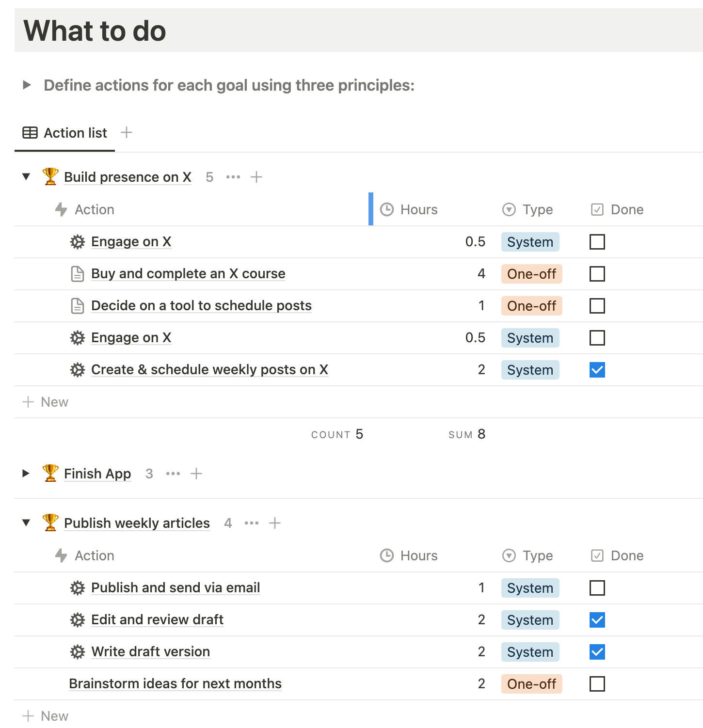Expand the Finish App group
The width and height of the screenshot is (703, 728).
click(x=26, y=474)
